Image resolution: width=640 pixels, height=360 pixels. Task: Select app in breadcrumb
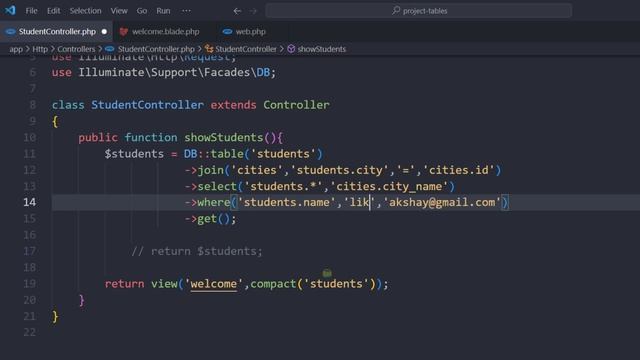pos(16,49)
